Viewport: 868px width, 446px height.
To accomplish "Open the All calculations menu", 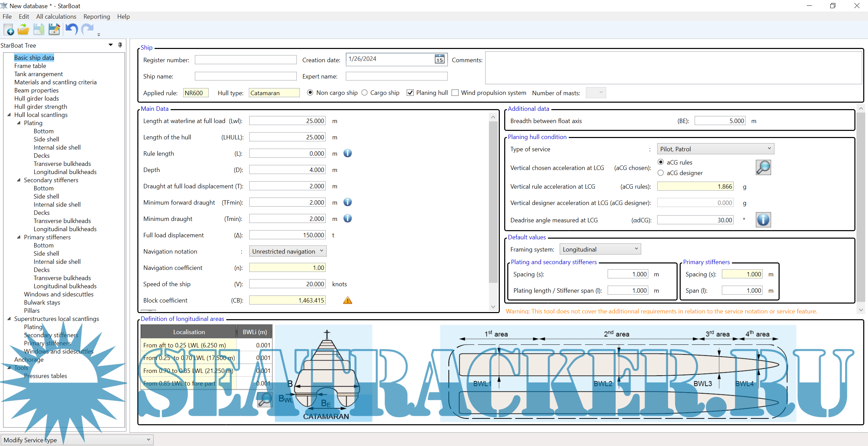I will 56,16.
